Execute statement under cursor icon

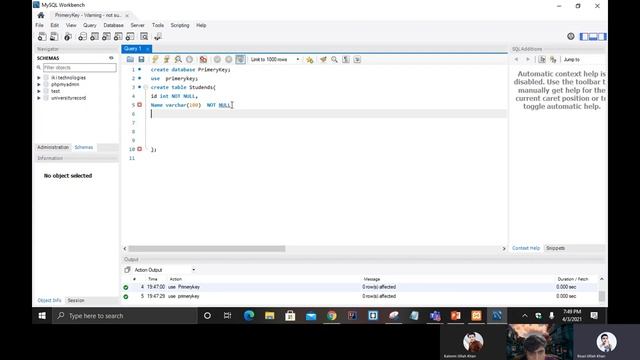[167, 60]
